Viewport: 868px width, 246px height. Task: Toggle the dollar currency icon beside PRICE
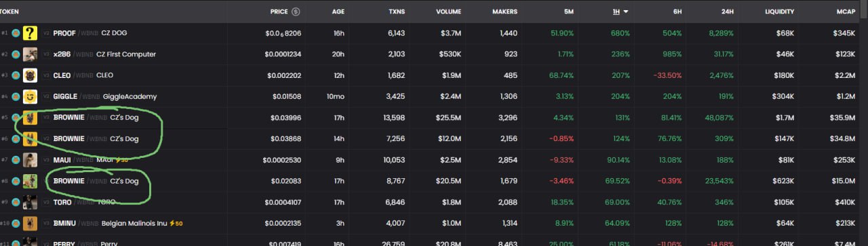click(296, 12)
